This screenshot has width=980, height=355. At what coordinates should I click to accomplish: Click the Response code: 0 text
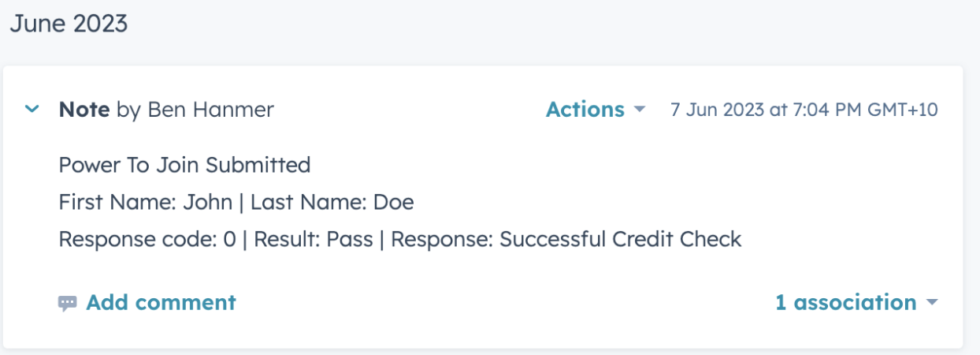(x=147, y=239)
